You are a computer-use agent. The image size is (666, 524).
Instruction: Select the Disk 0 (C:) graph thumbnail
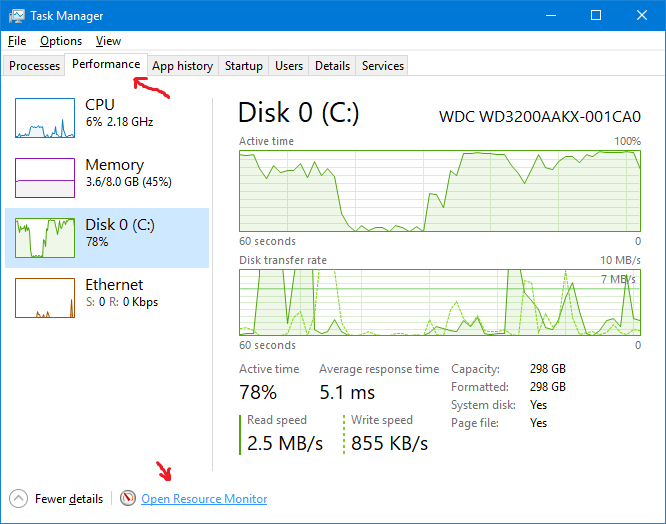45,238
